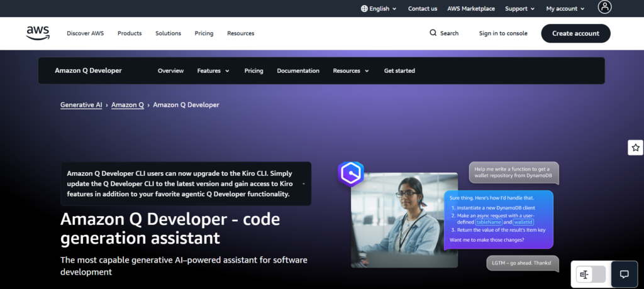Click the AWS logo
The height and width of the screenshot is (289, 644).
coord(38,33)
